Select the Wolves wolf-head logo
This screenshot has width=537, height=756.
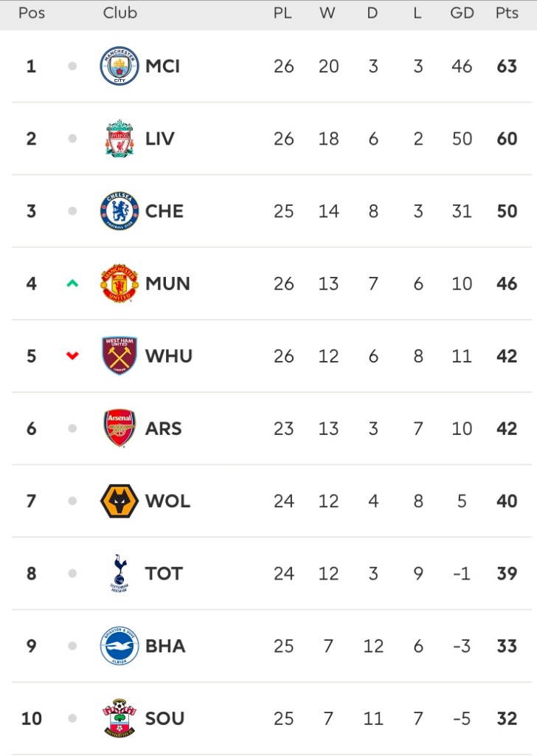[119, 501]
